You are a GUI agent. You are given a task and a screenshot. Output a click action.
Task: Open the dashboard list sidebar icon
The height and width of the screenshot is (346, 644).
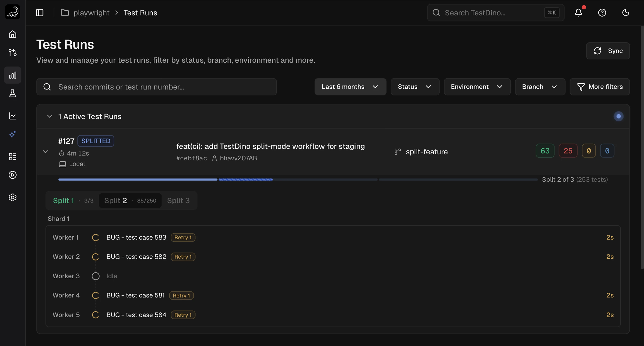(13, 157)
